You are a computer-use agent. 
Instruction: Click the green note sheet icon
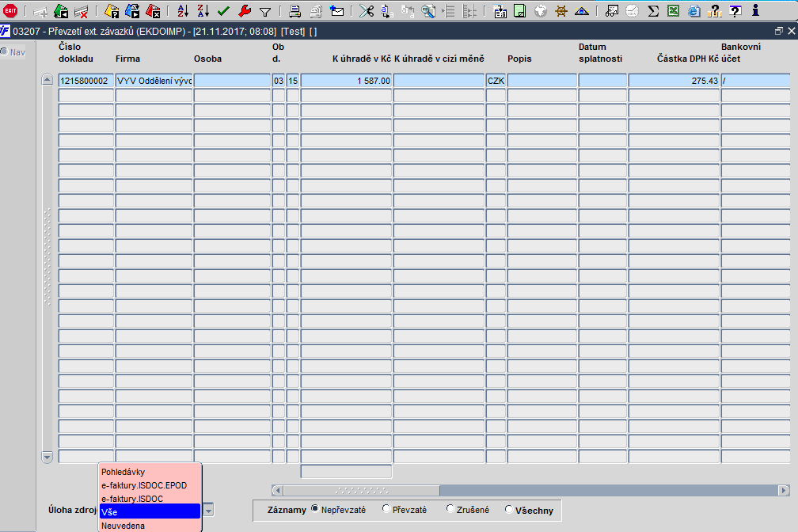(x=519, y=11)
